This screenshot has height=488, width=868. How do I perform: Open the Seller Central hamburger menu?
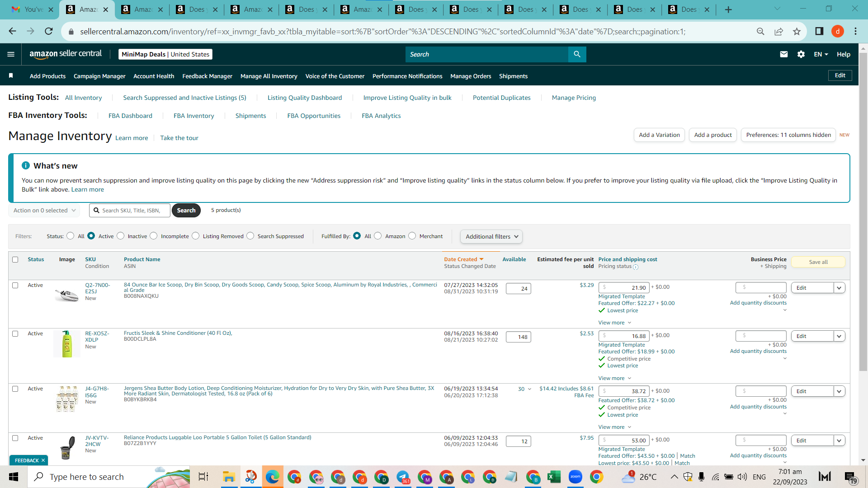tap(11, 54)
